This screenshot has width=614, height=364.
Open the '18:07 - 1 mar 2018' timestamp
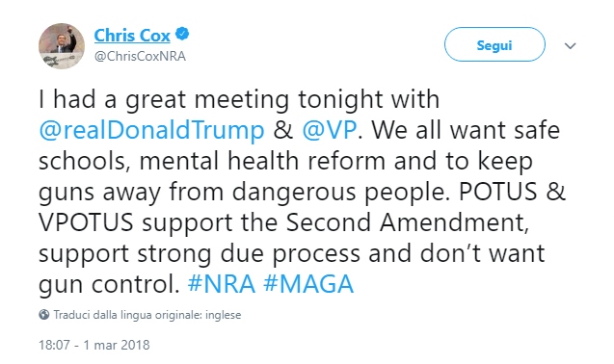[x=94, y=345]
